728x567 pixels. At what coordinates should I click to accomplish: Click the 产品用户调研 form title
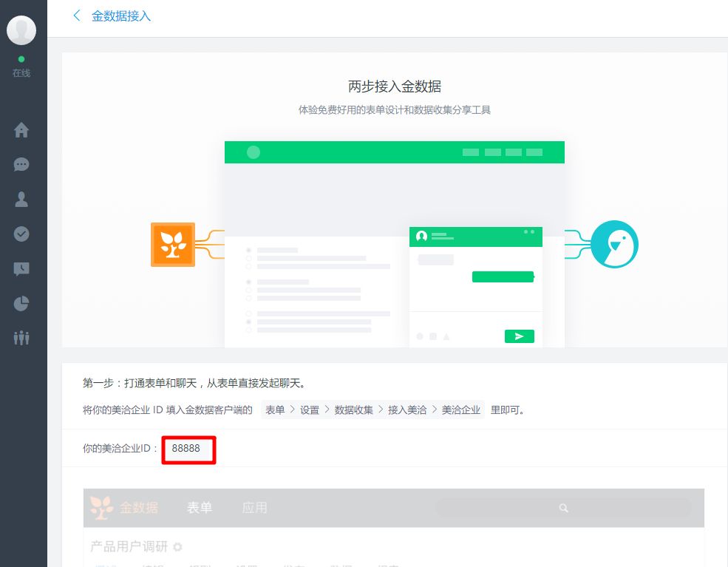129,546
